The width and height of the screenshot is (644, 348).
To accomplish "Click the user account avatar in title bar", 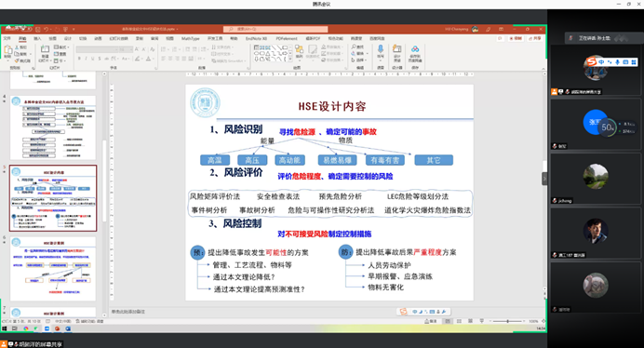I will pyautogui.click(x=476, y=29).
